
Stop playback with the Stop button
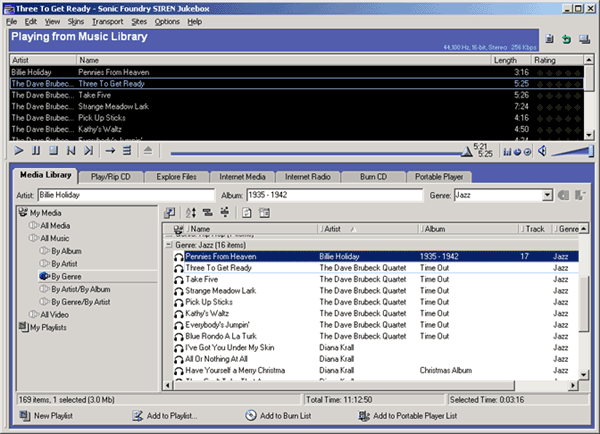[54, 151]
